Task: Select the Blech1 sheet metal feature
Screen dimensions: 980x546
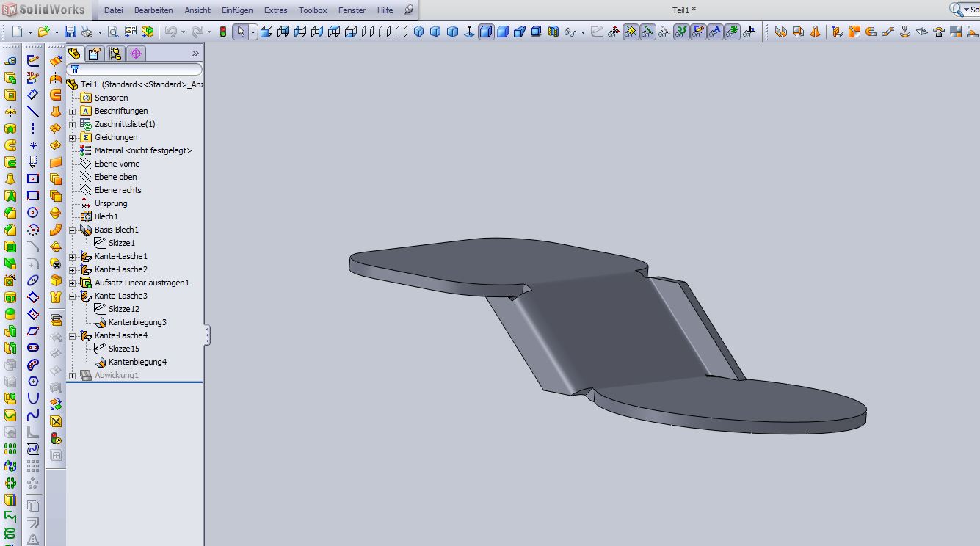Action: pos(106,216)
